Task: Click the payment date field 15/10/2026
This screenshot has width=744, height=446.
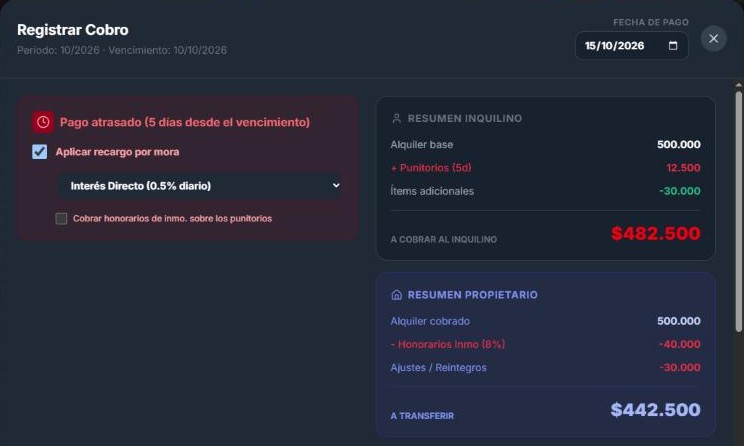Action: coord(632,46)
